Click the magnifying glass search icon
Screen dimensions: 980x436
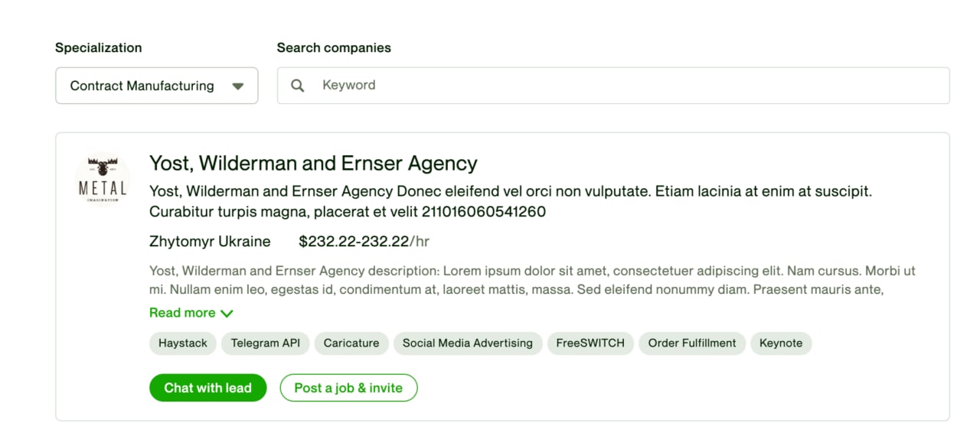point(298,86)
